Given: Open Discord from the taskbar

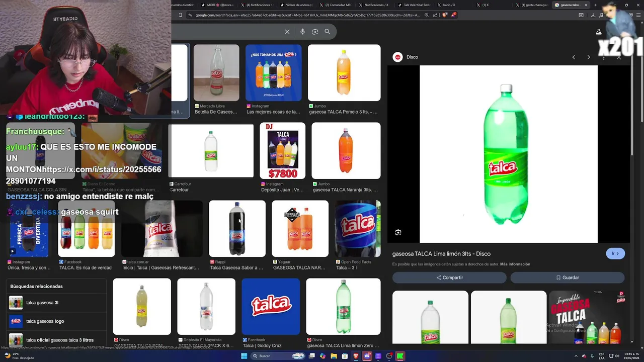Looking at the screenshot, I should (367, 356).
